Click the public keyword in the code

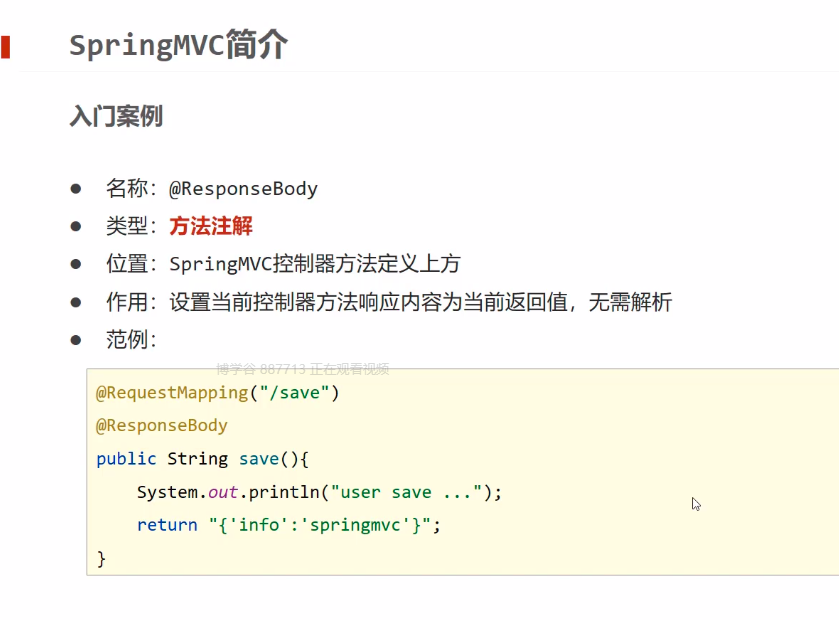[126, 459]
